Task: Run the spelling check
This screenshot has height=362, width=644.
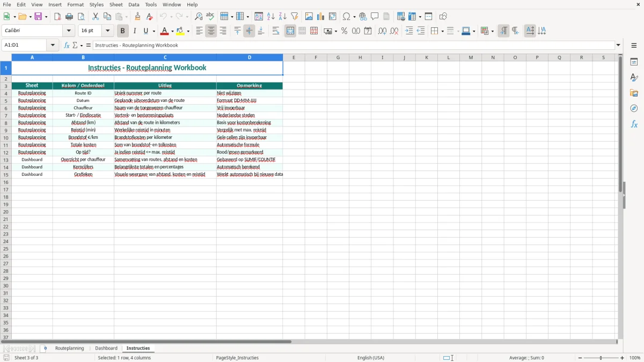Action: tap(210, 17)
